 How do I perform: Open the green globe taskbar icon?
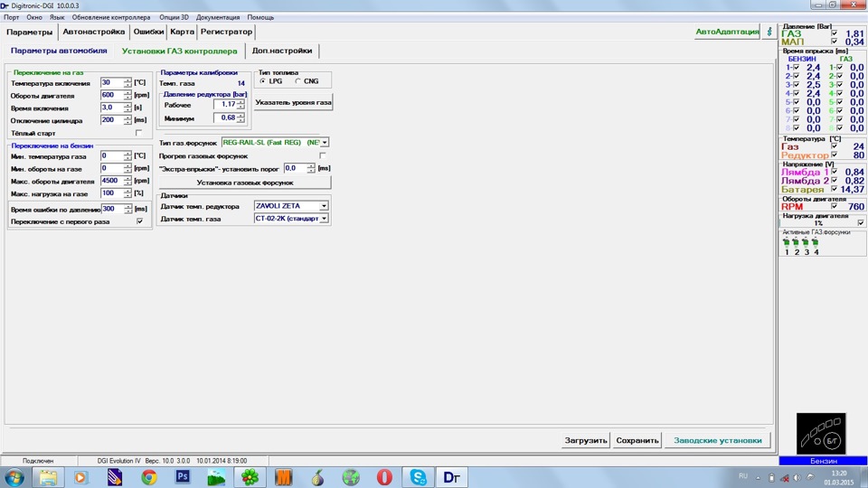point(351,477)
